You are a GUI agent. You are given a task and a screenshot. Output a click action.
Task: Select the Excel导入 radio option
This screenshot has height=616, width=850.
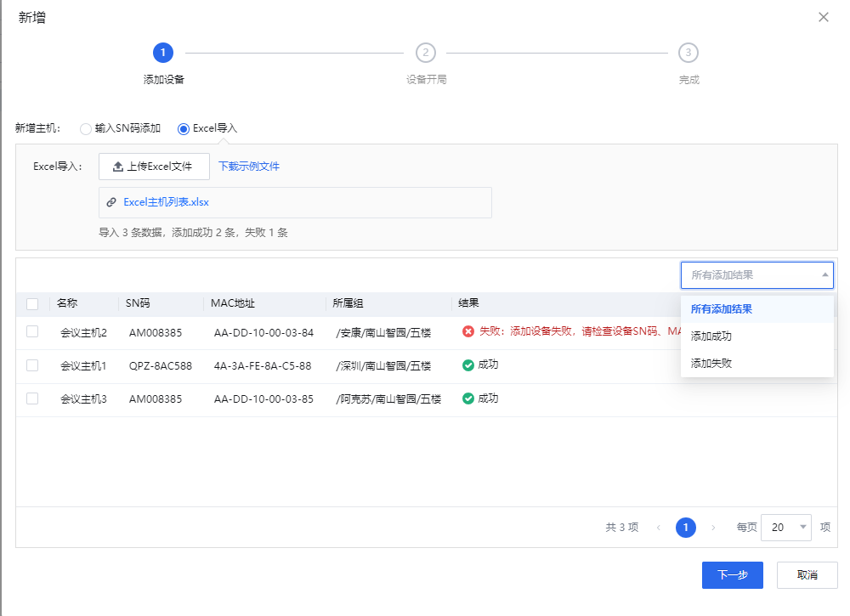pyautogui.click(x=184, y=129)
